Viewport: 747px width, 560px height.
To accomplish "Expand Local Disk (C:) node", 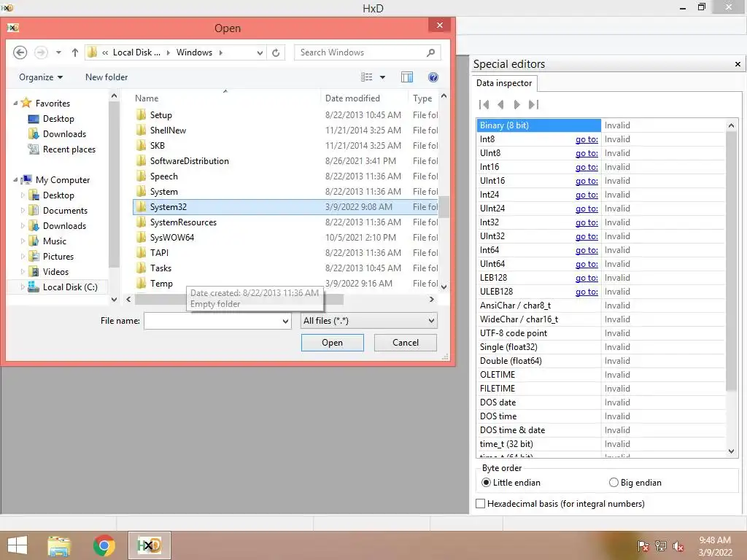I will point(23,287).
